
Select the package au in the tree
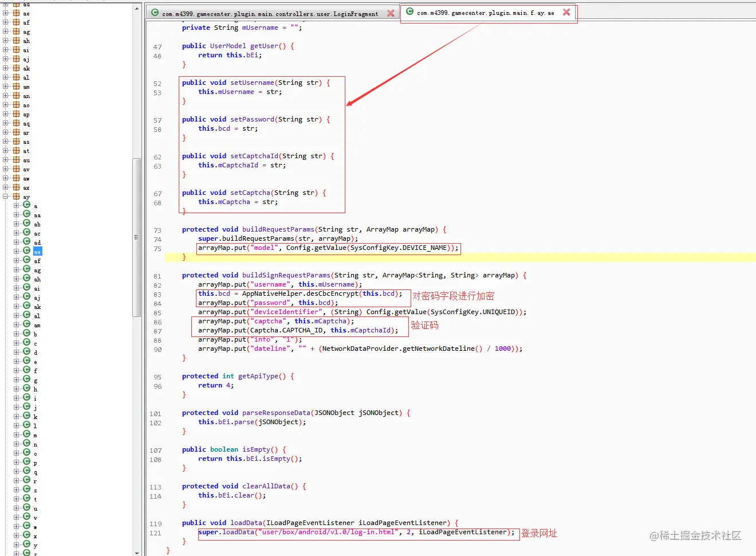point(26,160)
